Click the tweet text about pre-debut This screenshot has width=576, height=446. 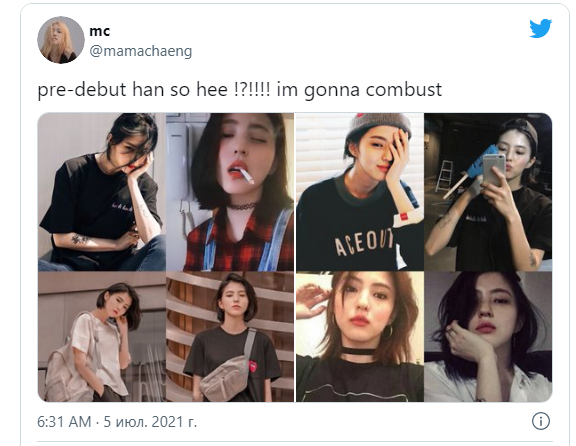point(240,90)
